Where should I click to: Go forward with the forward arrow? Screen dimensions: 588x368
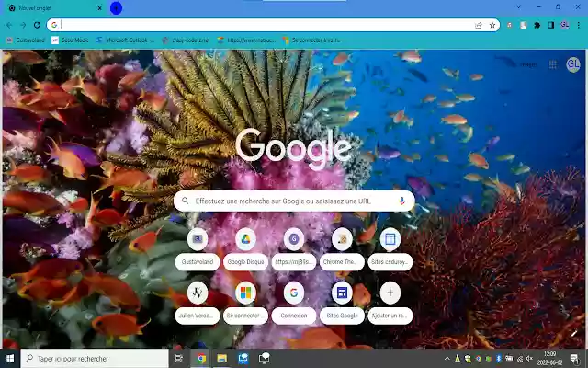point(23,25)
